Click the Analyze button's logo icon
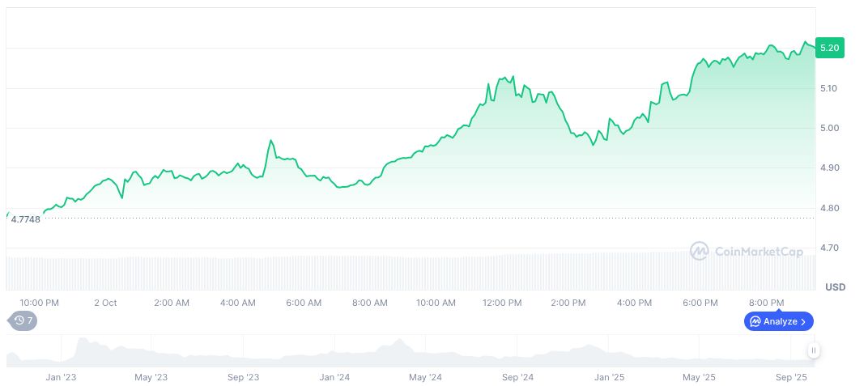The width and height of the screenshot is (868, 386). [x=754, y=321]
